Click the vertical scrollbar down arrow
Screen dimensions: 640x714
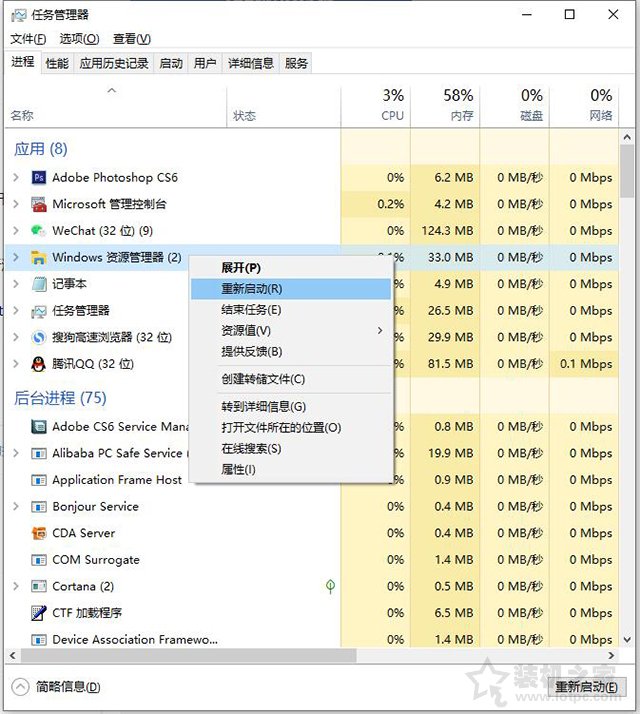[627, 640]
